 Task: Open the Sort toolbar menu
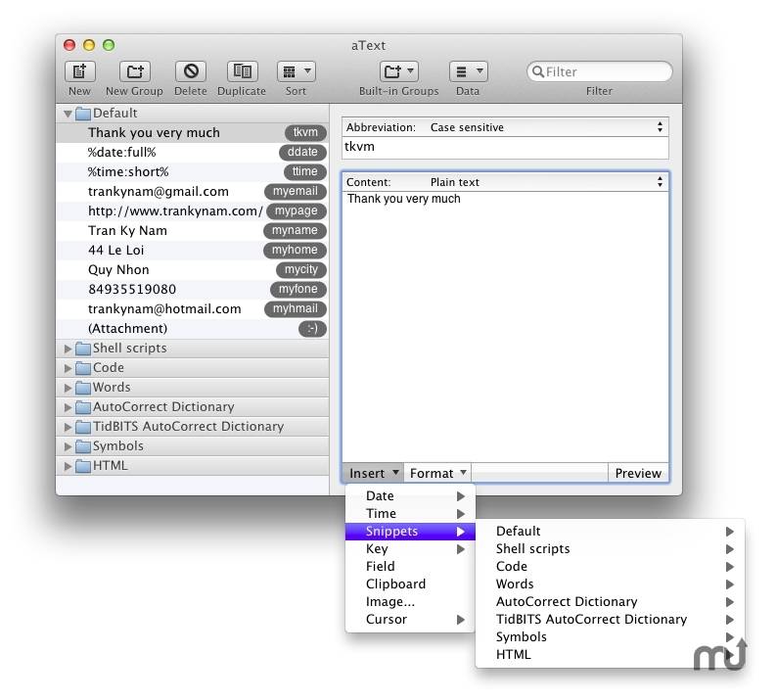click(296, 71)
